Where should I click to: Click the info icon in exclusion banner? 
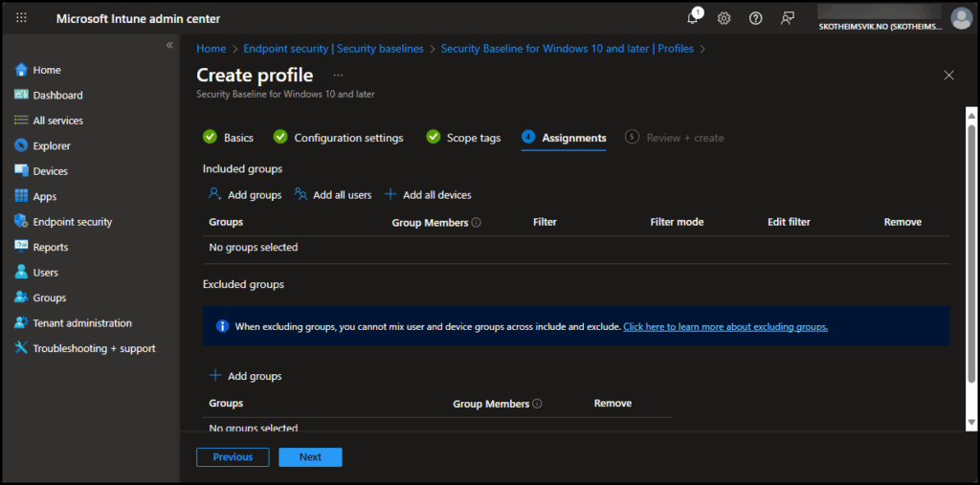(x=222, y=326)
